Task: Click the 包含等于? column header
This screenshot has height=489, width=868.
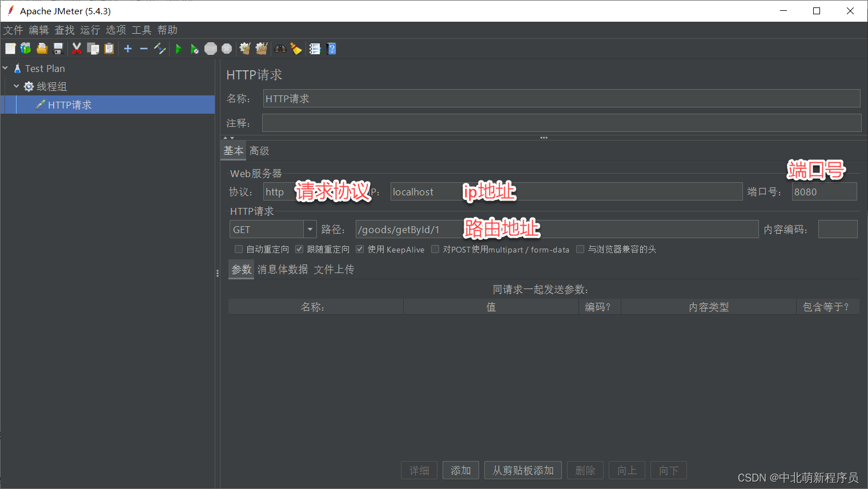Action: (x=827, y=307)
